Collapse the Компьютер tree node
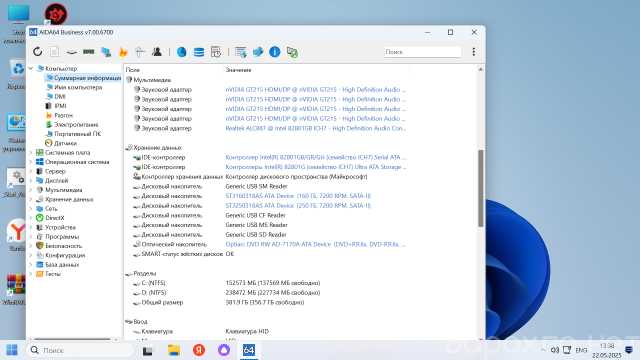This screenshot has height=360, width=640. tap(31, 69)
